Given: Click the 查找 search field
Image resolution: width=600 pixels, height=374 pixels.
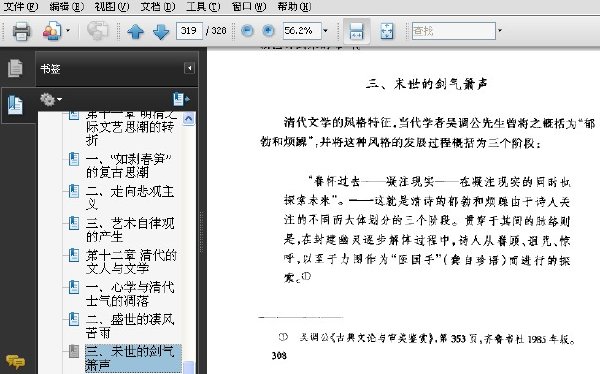Looking at the screenshot, I should coord(453,31).
